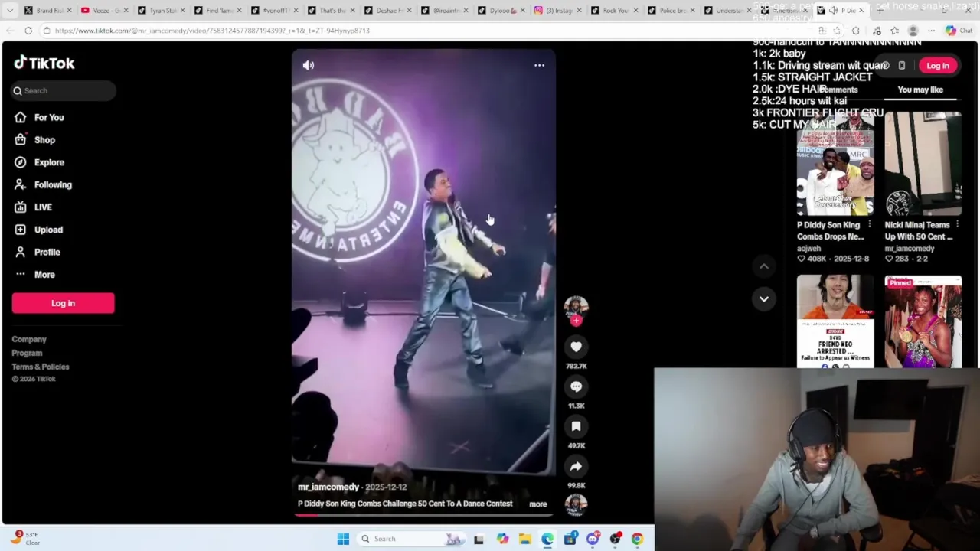Click the red Log in button in sidebar
The width and height of the screenshot is (980, 551).
[63, 303]
